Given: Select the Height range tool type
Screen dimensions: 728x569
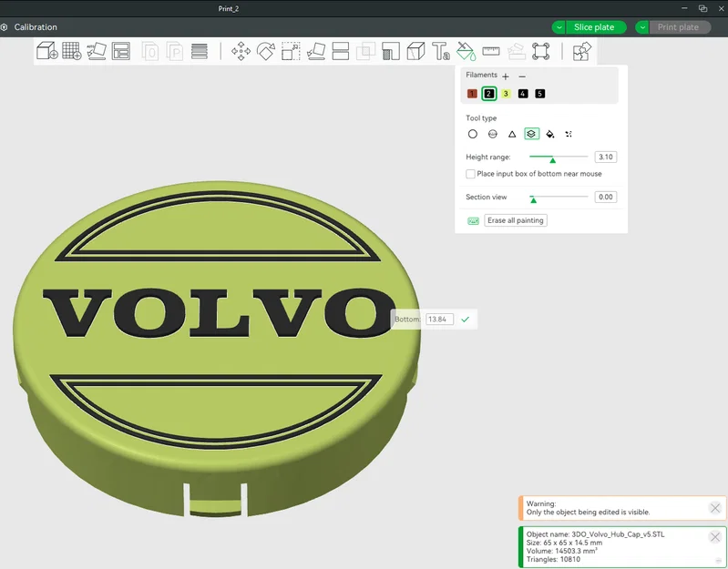Looking at the screenshot, I should pyautogui.click(x=531, y=134).
